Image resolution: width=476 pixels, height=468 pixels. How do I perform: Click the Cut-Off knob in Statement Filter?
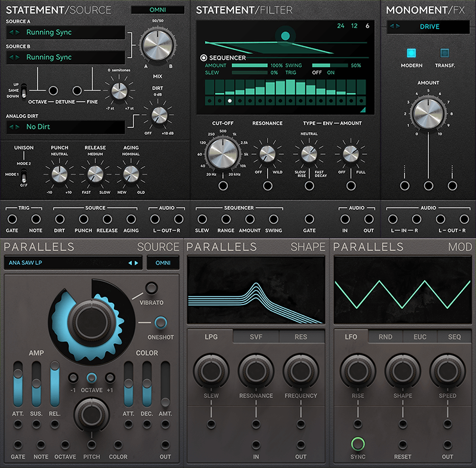click(224, 154)
